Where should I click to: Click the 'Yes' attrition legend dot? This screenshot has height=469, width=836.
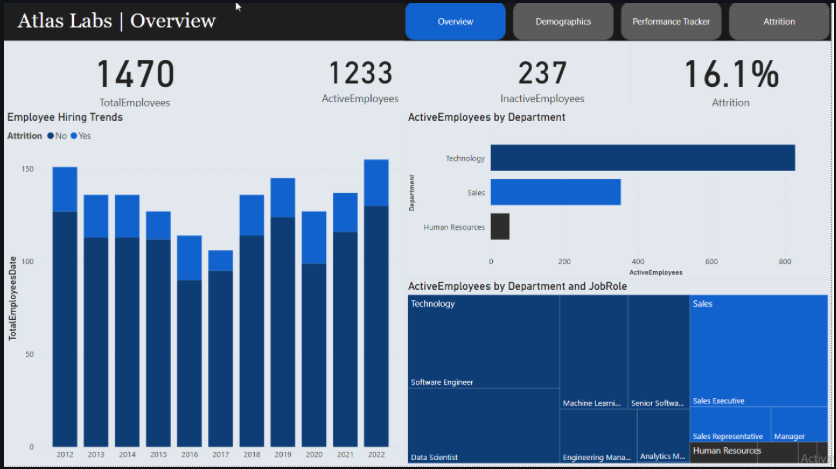pos(74,136)
